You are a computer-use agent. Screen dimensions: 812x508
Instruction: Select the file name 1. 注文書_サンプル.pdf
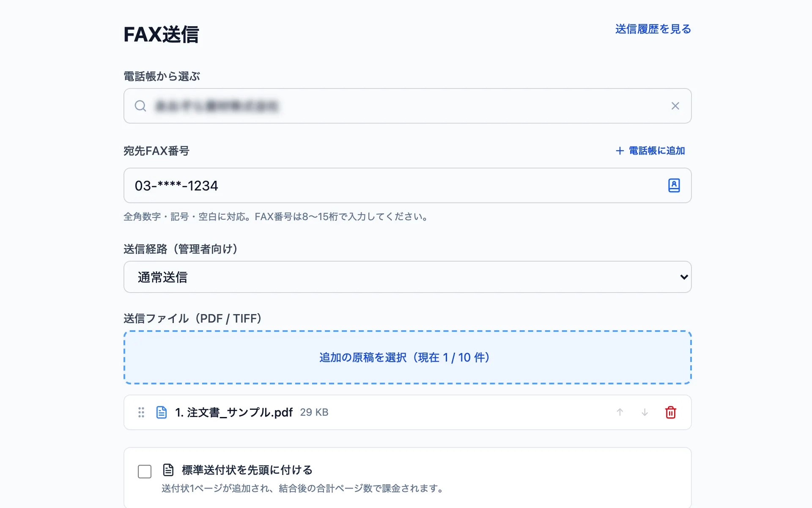point(234,412)
